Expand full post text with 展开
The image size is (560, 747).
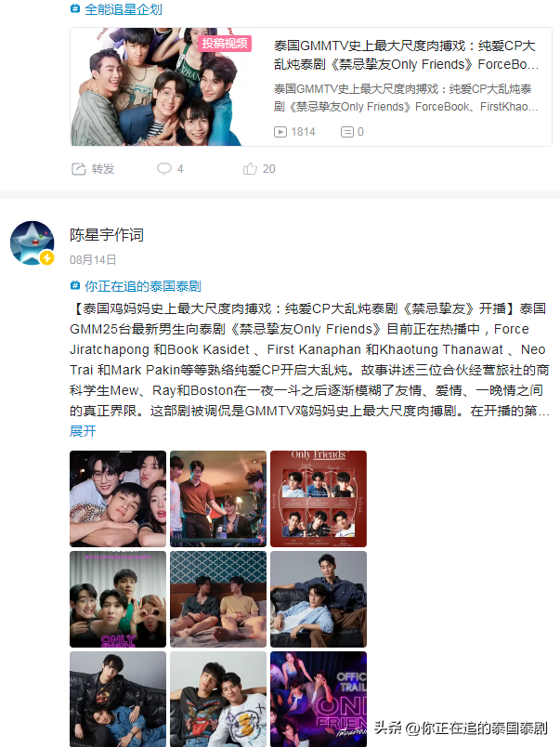(83, 431)
